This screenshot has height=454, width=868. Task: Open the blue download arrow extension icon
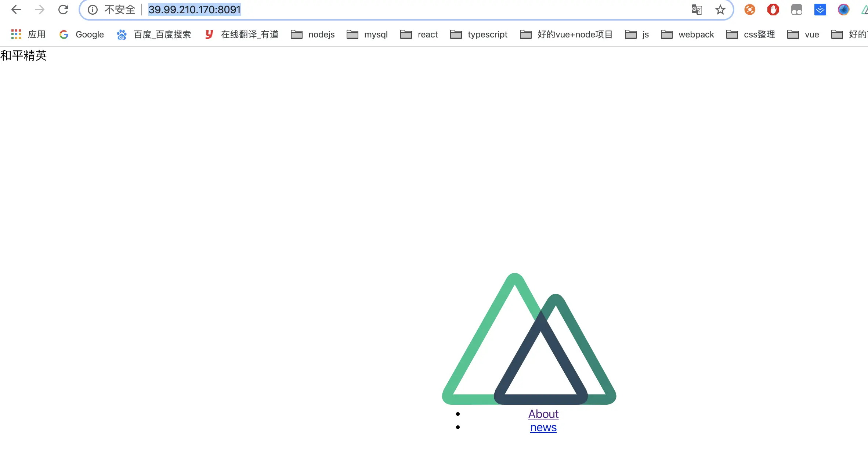[820, 10]
